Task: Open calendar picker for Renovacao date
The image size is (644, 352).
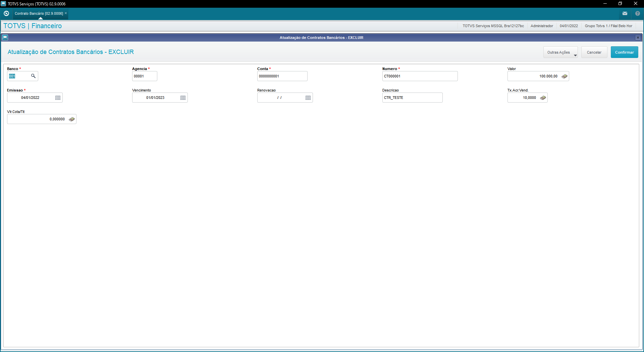Action: (308, 98)
